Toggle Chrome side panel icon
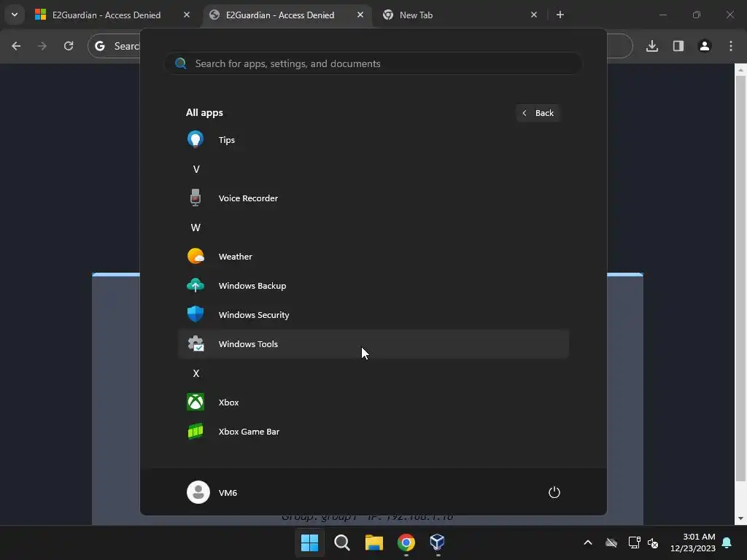 (678, 46)
